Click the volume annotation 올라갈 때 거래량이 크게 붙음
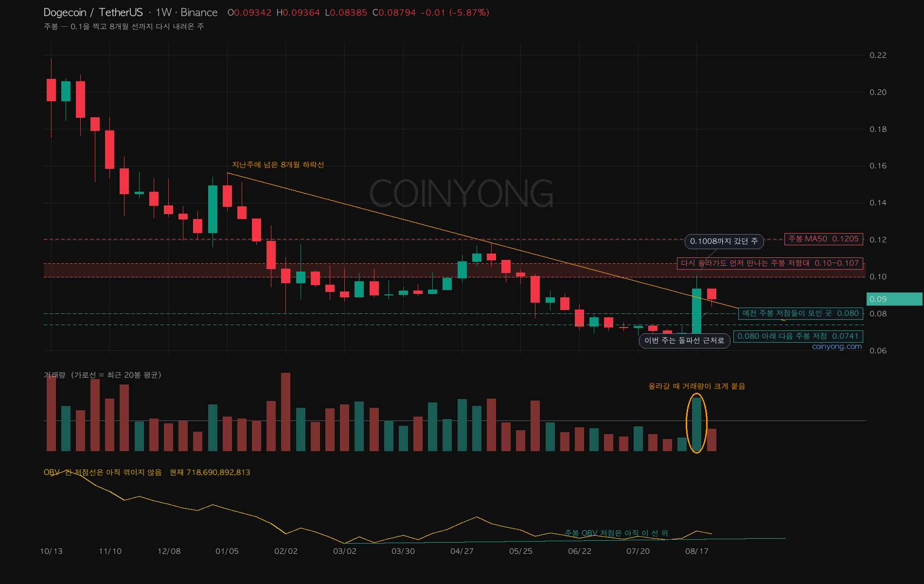The height and width of the screenshot is (584, 924). point(696,386)
